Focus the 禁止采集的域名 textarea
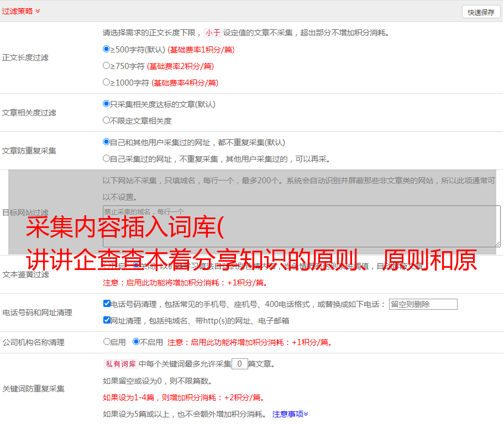Image resolution: width=504 pixels, height=424 pixels. [x=302, y=226]
